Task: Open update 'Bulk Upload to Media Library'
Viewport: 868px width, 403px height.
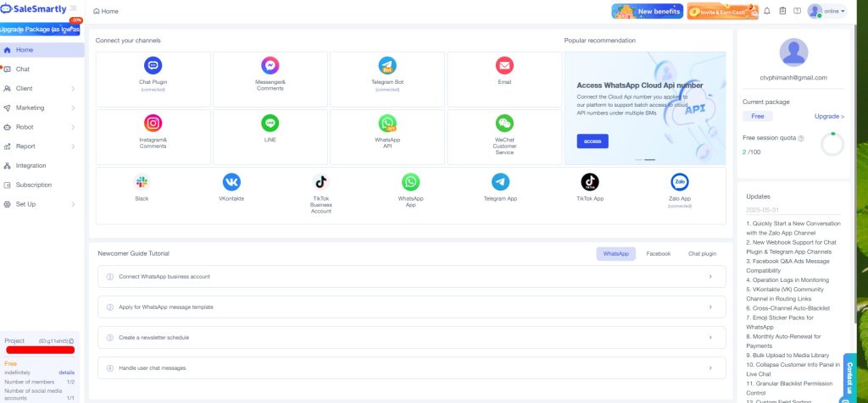Action: coord(787,356)
